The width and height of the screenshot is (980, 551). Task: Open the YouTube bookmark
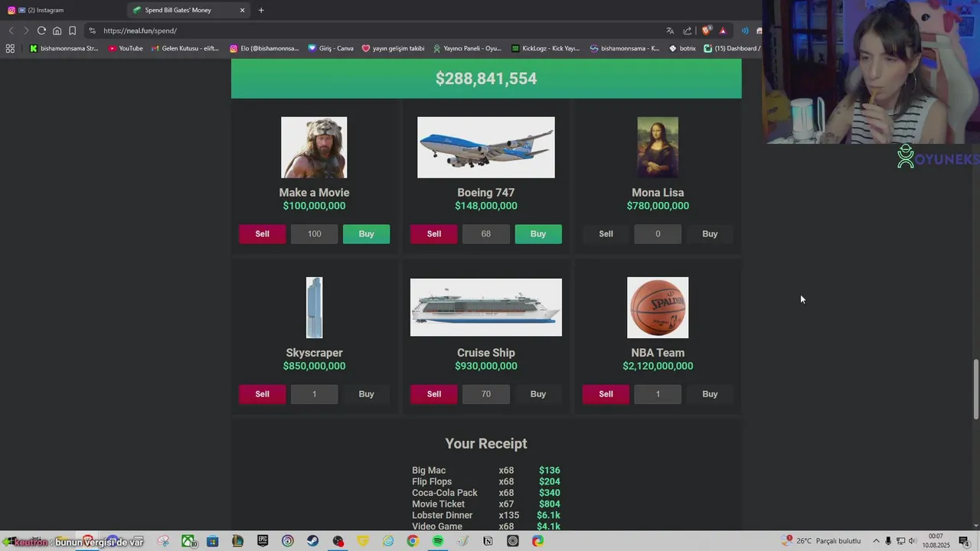tap(126, 48)
